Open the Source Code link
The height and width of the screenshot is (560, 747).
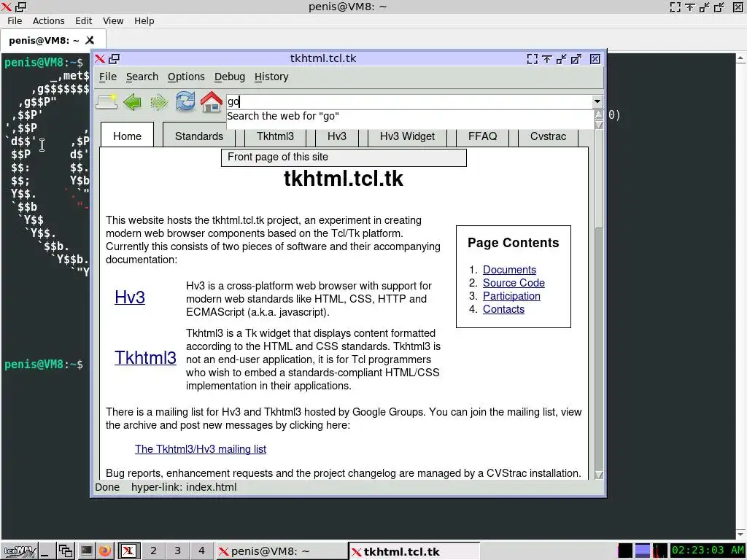point(514,283)
